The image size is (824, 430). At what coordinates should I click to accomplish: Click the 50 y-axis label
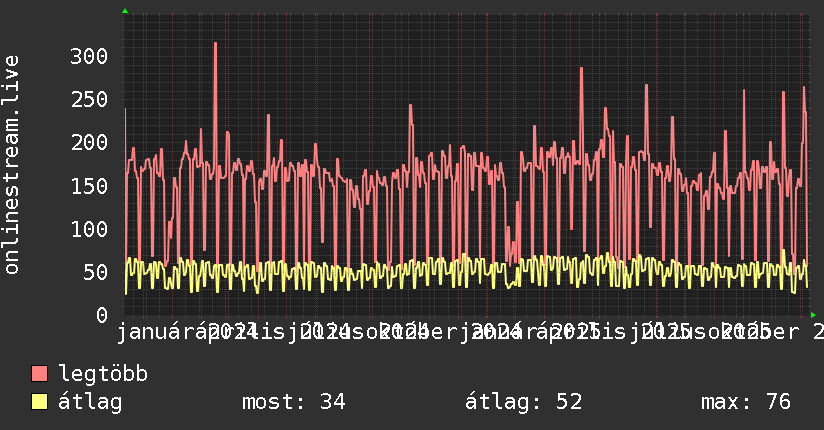[x=95, y=272]
